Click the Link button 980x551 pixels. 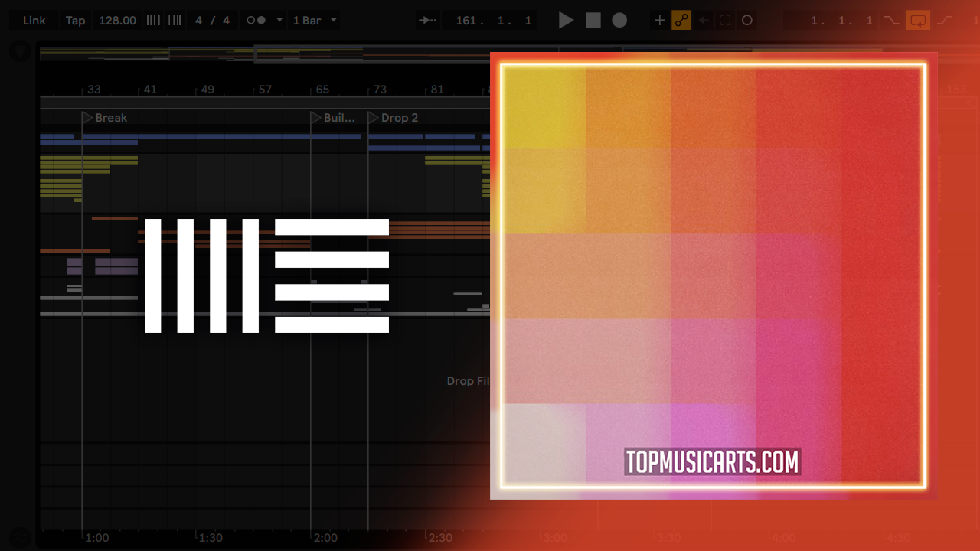[x=34, y=21]
